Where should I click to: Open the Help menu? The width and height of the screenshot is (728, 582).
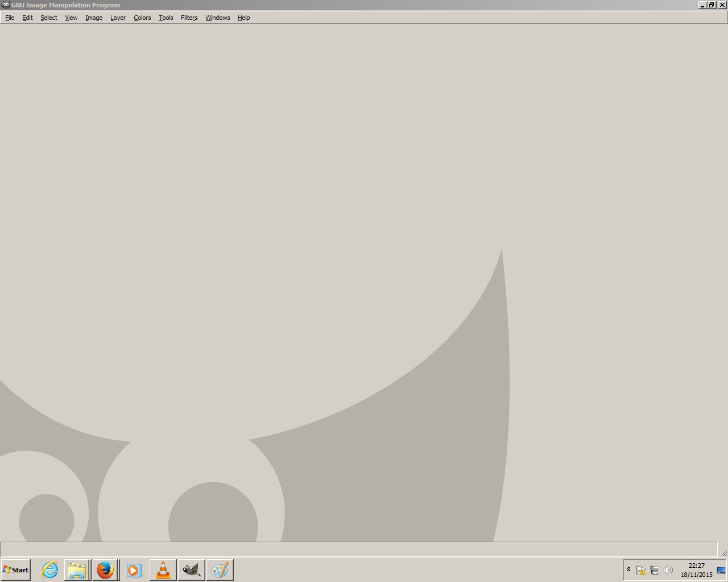click(x=244, y=18)
